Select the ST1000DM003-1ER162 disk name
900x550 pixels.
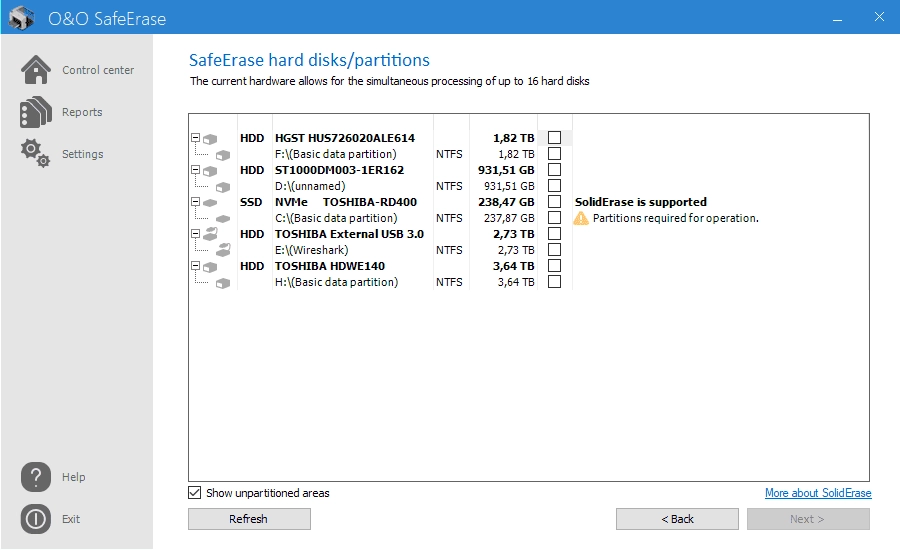pyautogui.click(x=339, y=170)
